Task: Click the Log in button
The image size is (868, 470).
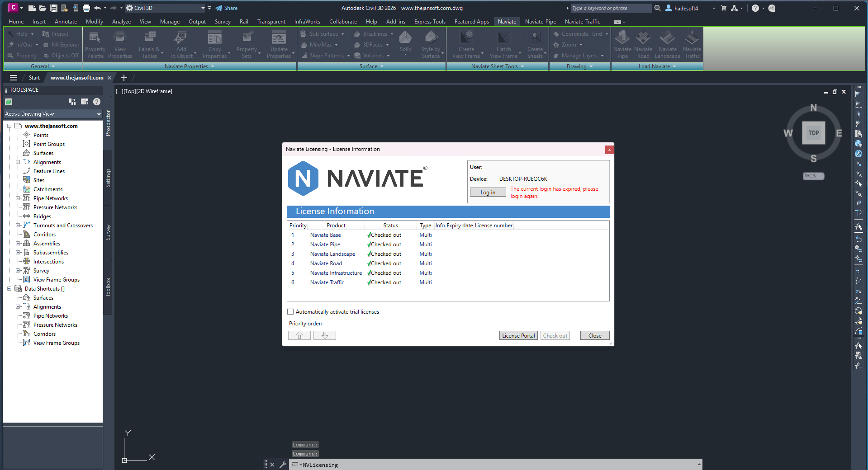Action: pos(488,193)
